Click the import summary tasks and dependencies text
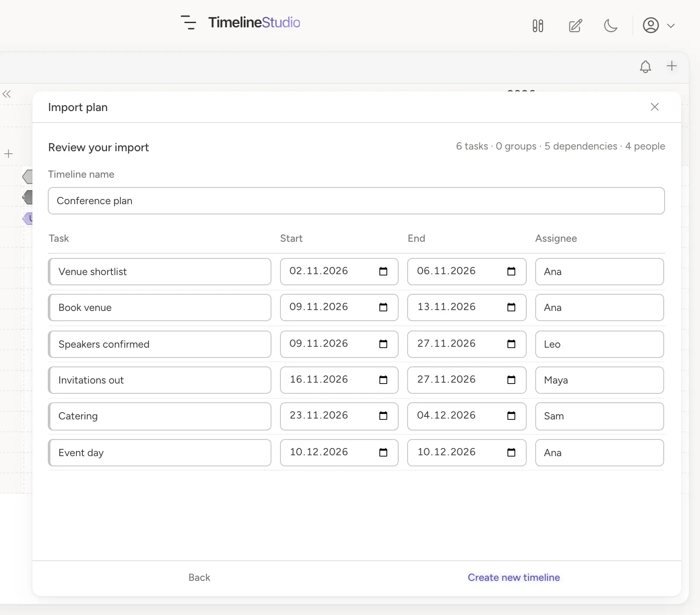Viewport: 700px width, 615px height. click(x=560, y=146)
